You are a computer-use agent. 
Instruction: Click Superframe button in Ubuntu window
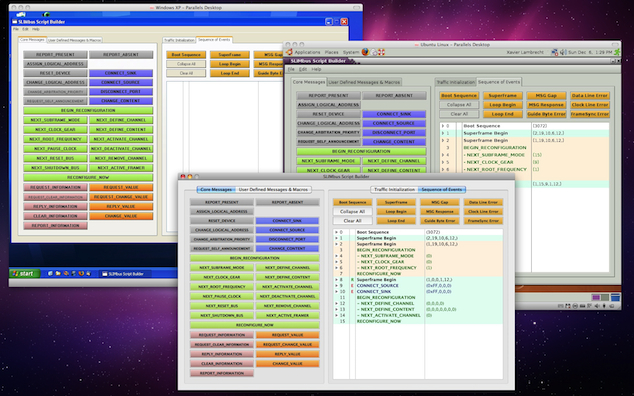503,95
